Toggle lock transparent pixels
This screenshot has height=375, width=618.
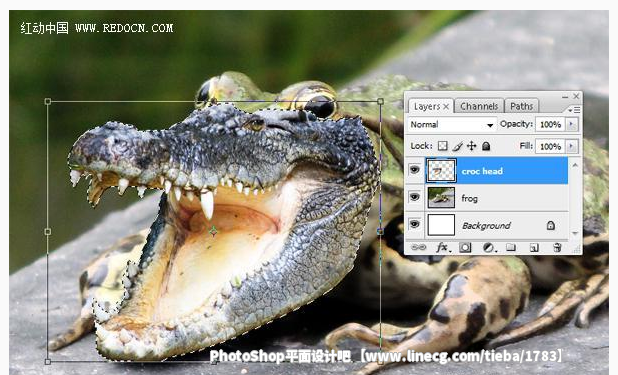(x=443, y=146)
